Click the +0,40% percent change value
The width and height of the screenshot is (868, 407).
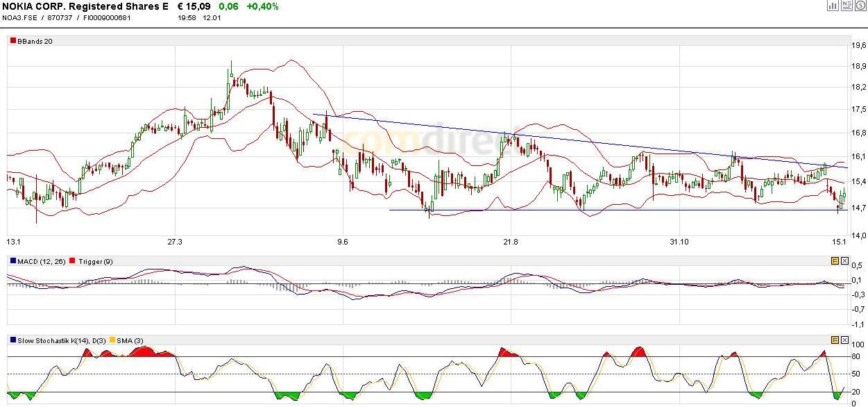[263, 6]
